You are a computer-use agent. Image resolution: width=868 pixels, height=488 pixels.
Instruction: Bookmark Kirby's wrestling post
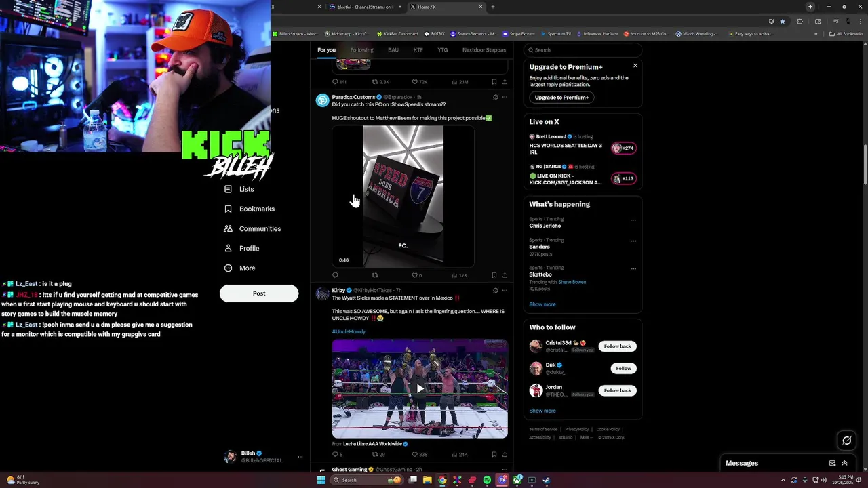pos(494,454)
